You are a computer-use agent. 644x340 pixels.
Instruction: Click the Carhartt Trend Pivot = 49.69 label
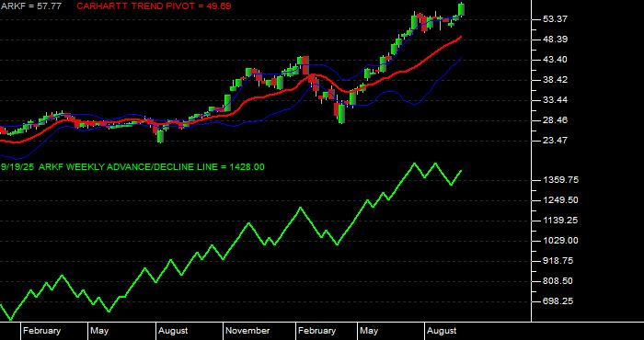[154, 6]
